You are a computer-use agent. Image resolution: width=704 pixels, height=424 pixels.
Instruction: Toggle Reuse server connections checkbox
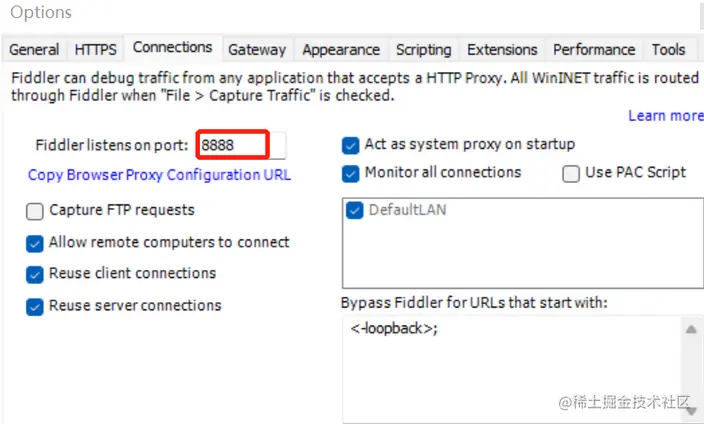pos(35,306)
